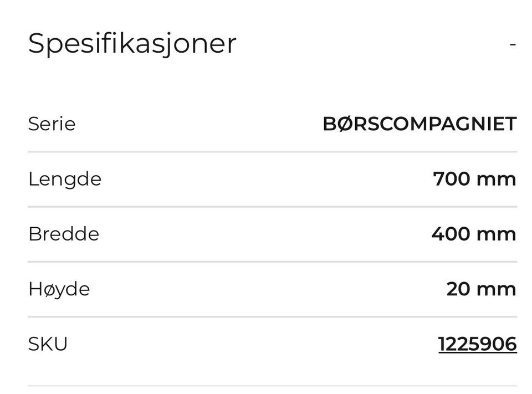Screen dimensions: 532x394
Task: Collapse the Spesifikasjoner section with minus icon
Action: click(513, 44)
